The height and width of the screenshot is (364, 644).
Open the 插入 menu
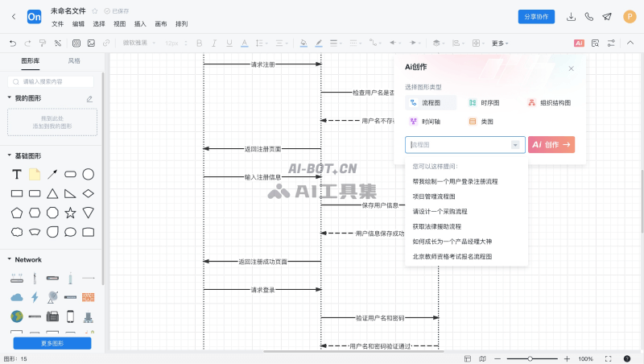[x=140, y=24]
